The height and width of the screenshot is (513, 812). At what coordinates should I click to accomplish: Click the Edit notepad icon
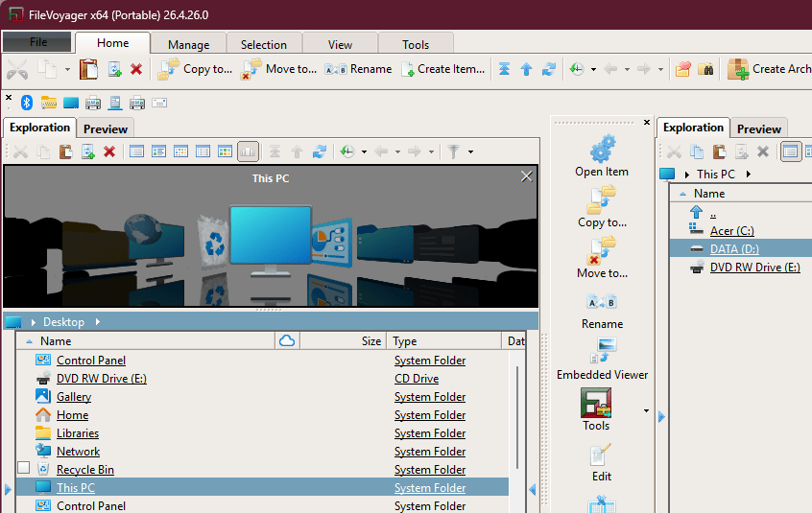click(x=601, y=455)
